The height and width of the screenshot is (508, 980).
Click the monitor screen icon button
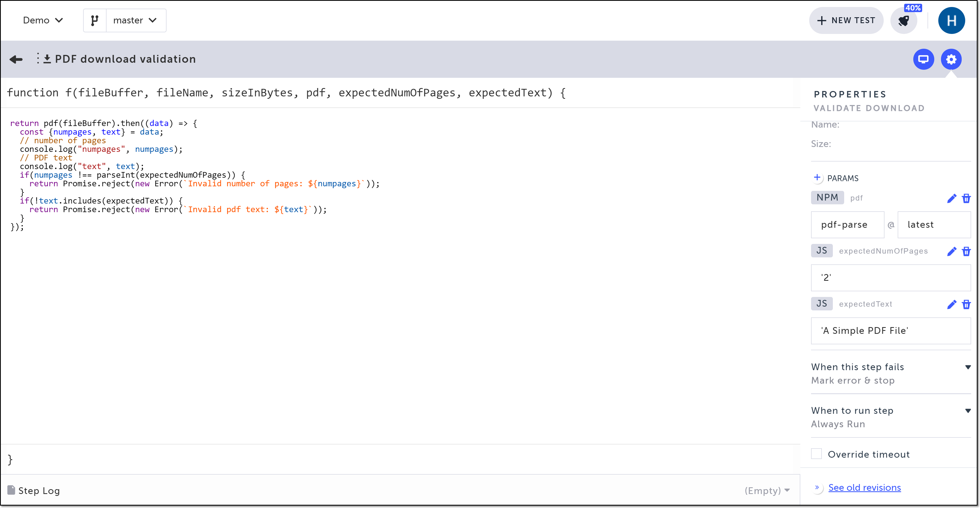[923, 59]
